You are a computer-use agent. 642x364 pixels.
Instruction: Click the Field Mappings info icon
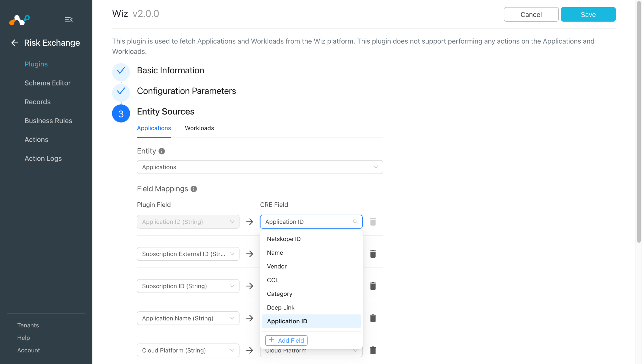(194, 189)
